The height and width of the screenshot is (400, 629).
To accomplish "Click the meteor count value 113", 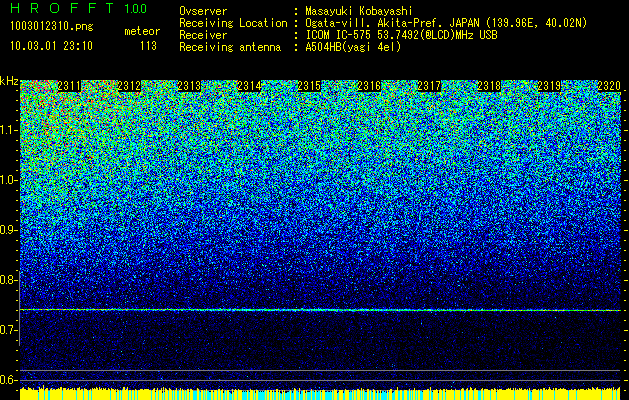I will (148, 46).
